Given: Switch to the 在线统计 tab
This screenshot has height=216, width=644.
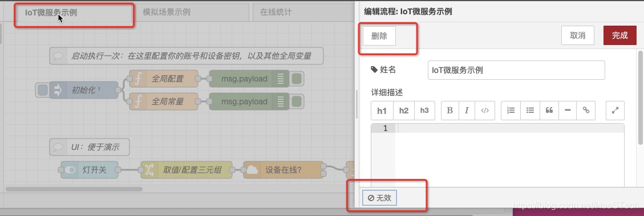Looking at the screenshot, I should tap(304, 12).
